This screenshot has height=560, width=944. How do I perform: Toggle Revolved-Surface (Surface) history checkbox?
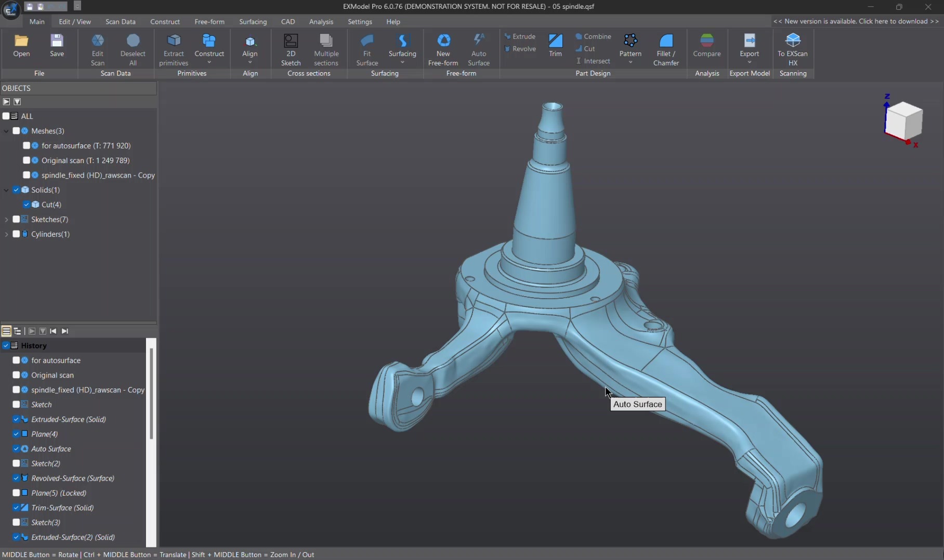click(16, 478)
